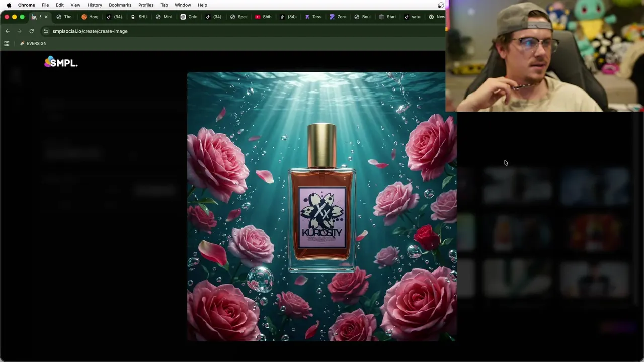Switch to the 'Boul' browser tab

coord(363,17)
